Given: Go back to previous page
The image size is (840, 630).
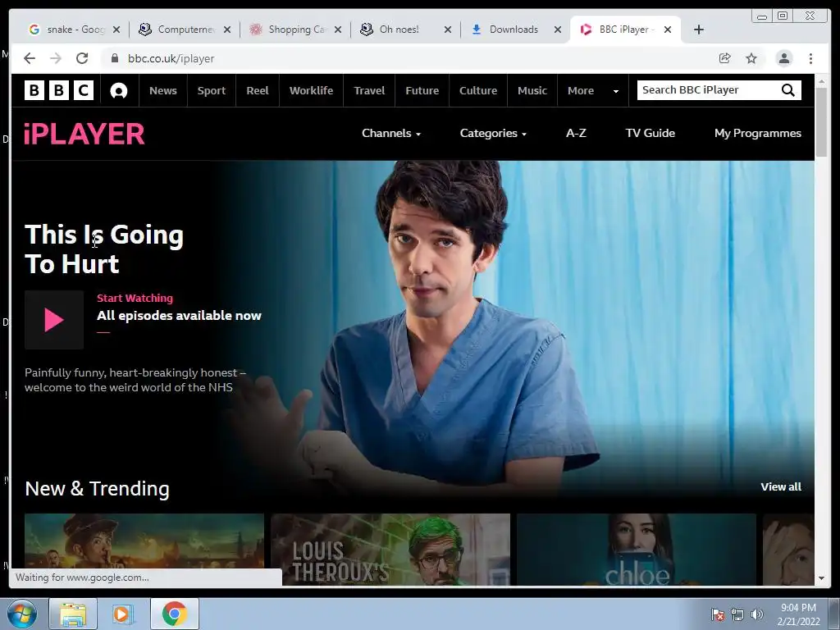Looking at the screenshot, I should (30, 58).
